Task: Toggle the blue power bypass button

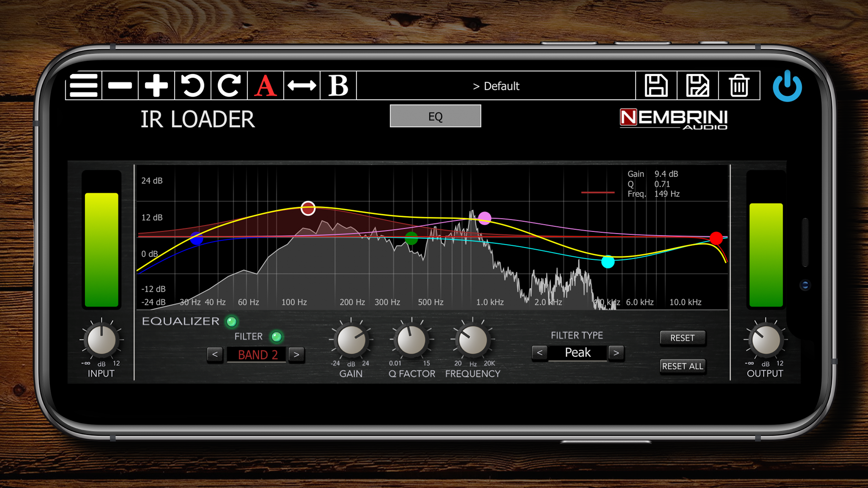Action: [787, 86]
